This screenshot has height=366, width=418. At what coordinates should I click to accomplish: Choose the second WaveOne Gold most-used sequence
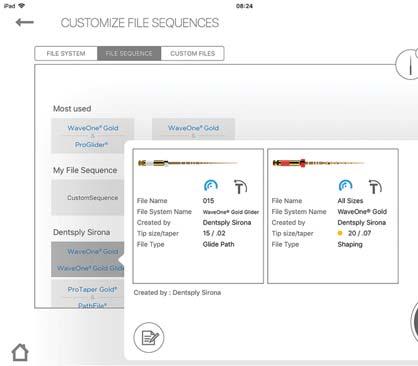point(193,129)
